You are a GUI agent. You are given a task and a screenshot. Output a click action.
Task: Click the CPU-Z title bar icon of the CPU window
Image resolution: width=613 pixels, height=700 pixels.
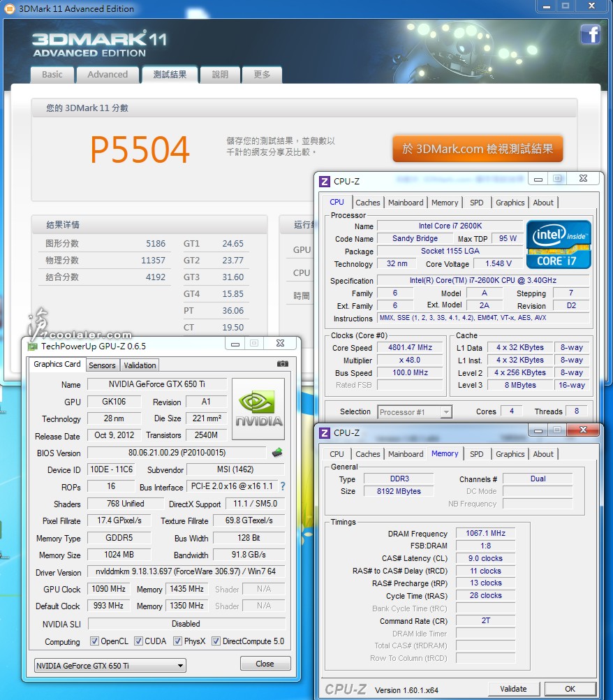[x=325, y=181]
